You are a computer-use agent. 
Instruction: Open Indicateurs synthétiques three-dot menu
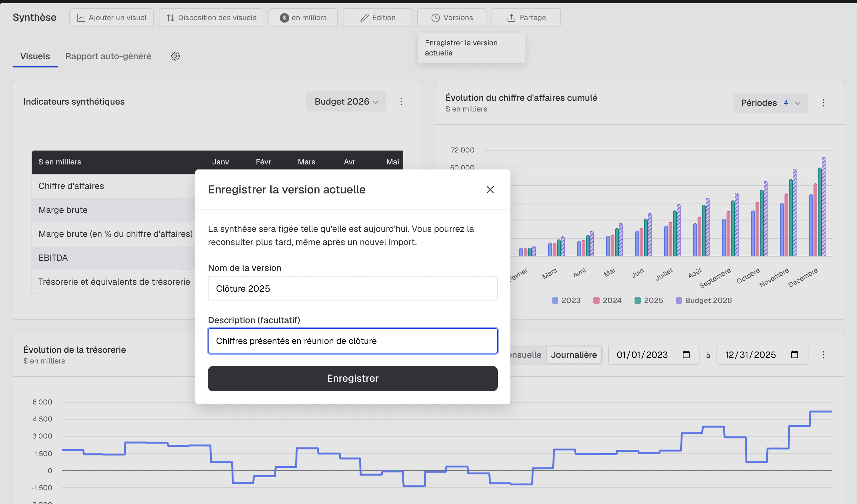401,101
